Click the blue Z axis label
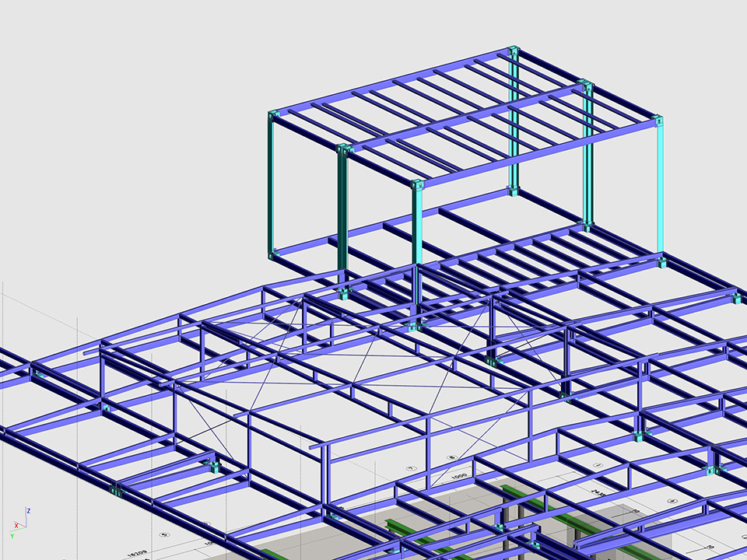Screen dimensions: 747x560 pos(28,511)
